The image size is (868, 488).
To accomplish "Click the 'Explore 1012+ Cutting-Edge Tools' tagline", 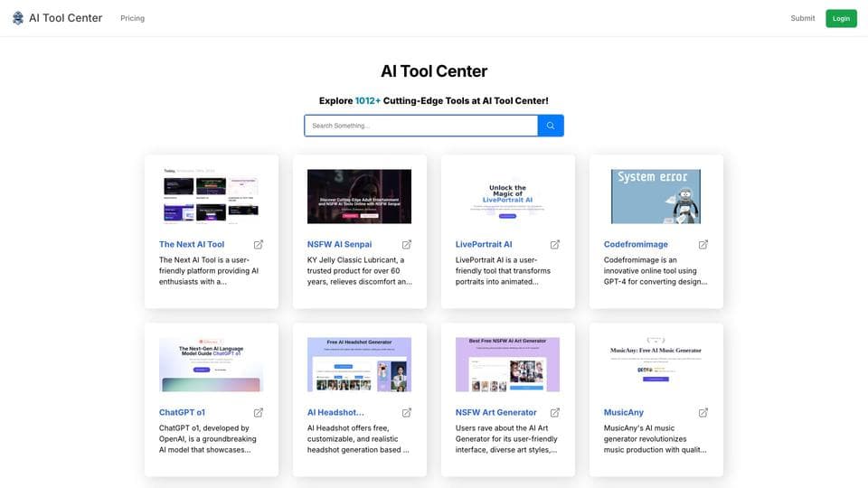I will (x=434, y=100).
